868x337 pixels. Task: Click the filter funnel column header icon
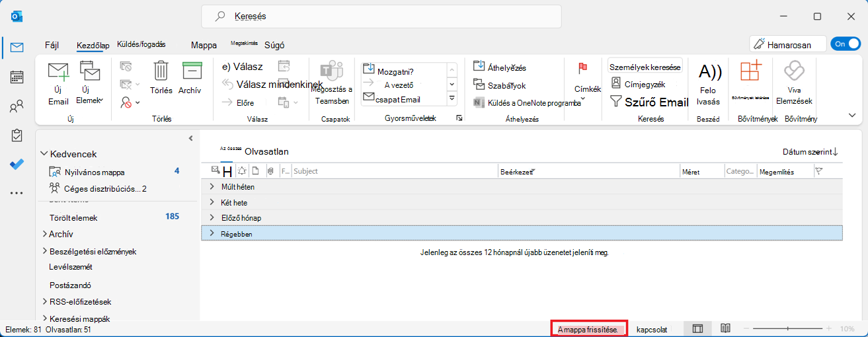tap(819, 170)
